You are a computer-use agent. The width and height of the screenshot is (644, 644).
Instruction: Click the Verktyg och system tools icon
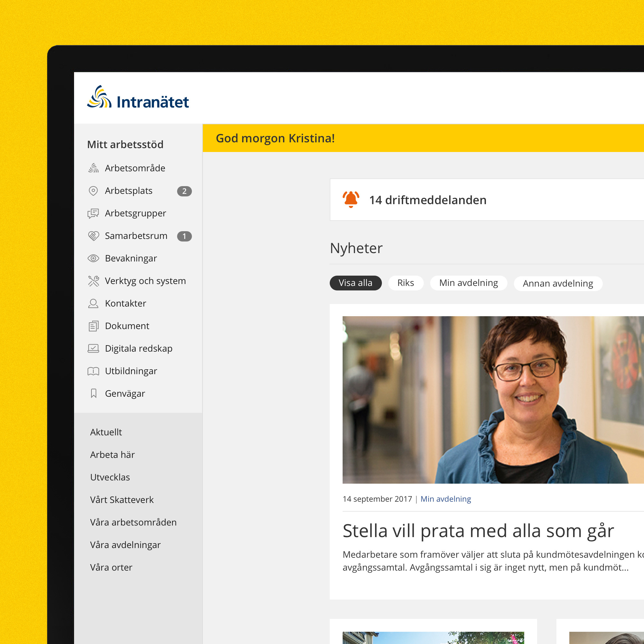click(93, 281)
